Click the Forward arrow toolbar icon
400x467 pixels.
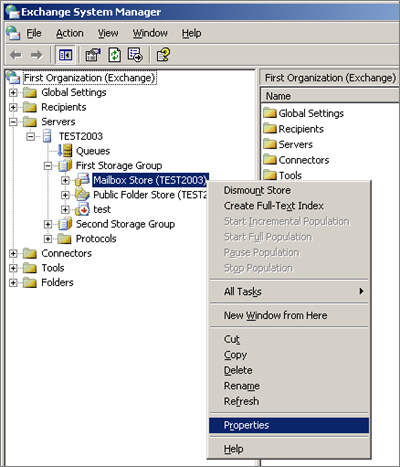[x=36, y=55]
